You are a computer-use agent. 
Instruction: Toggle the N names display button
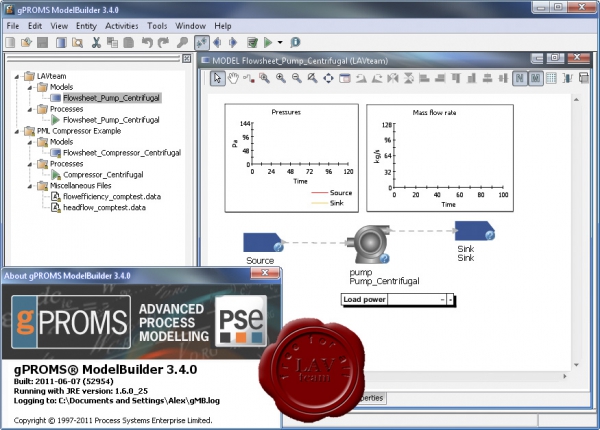[x=520, y=78]
